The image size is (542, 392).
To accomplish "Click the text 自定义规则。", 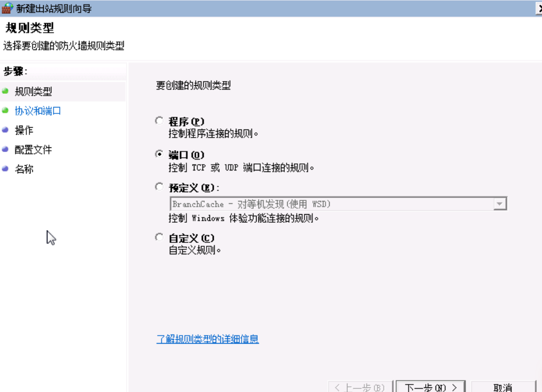I will [x=194, y=250].
